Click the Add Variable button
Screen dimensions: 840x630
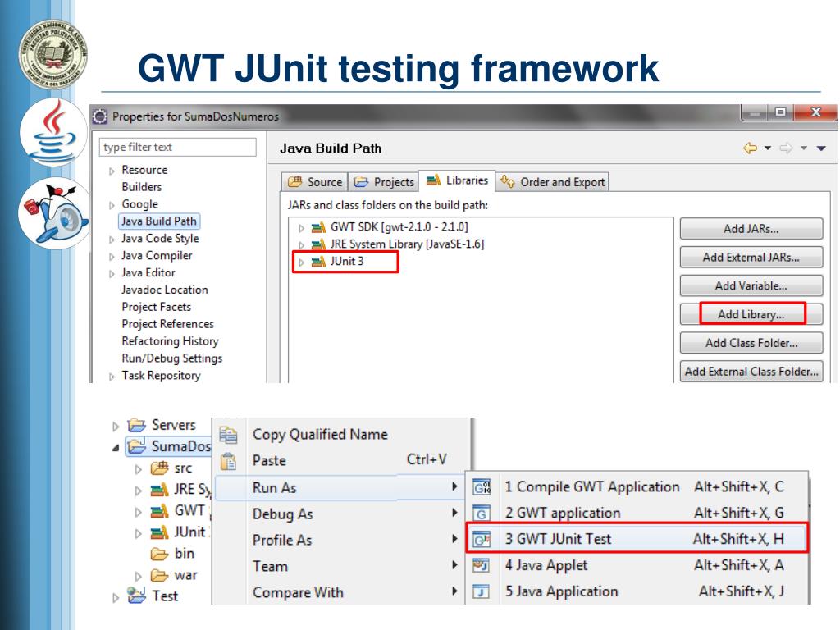pyautogui.click(x=751, y=285)
